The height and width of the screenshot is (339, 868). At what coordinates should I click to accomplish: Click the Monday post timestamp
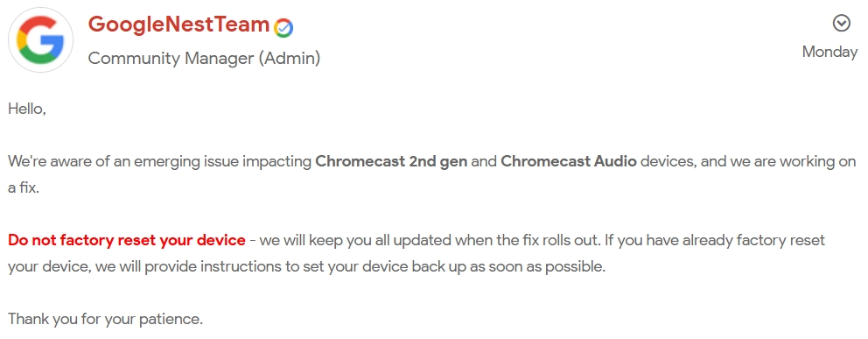pyautogui.click(x=829, y=52)
